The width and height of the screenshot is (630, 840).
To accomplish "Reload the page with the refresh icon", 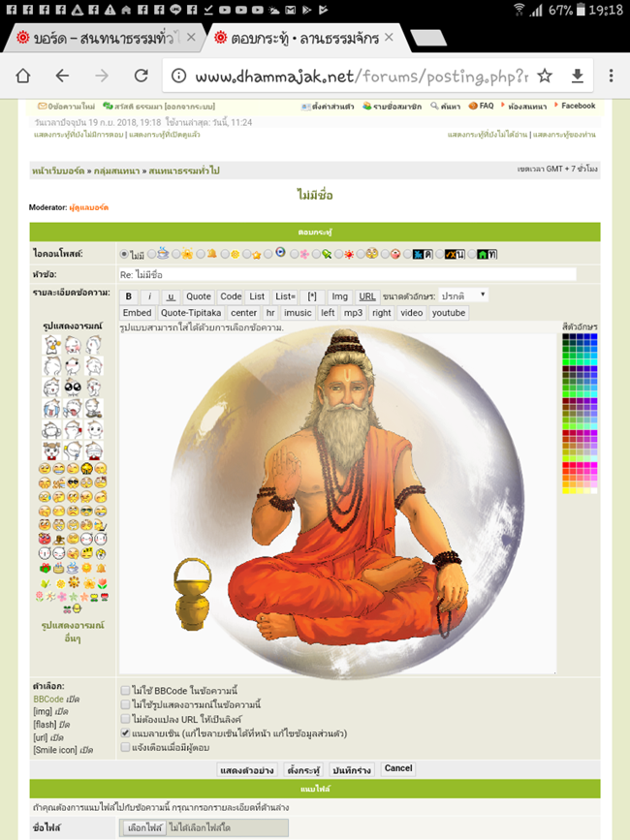I will click(141, 76).
